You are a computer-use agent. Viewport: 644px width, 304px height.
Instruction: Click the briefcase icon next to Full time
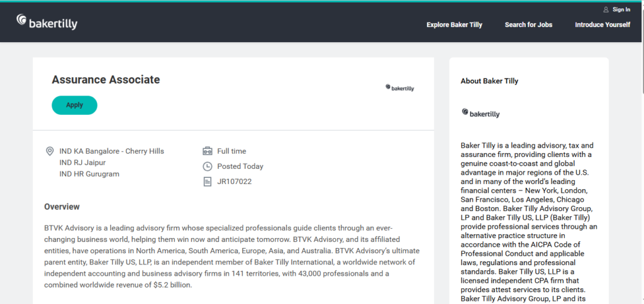pyautogui.click(x=208, y=151)
